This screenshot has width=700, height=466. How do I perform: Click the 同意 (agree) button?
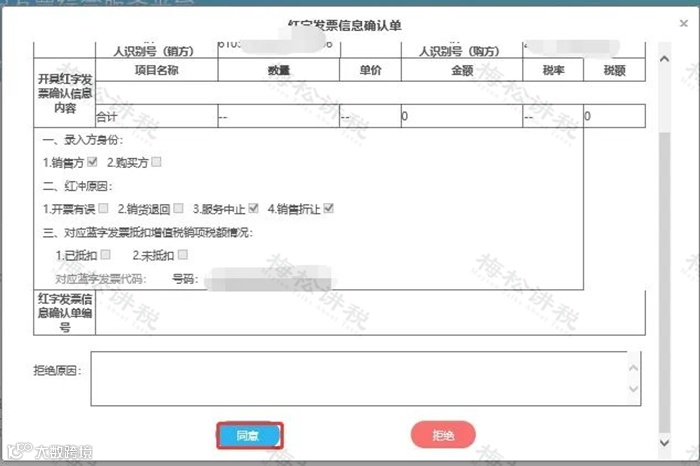point(250,435)
